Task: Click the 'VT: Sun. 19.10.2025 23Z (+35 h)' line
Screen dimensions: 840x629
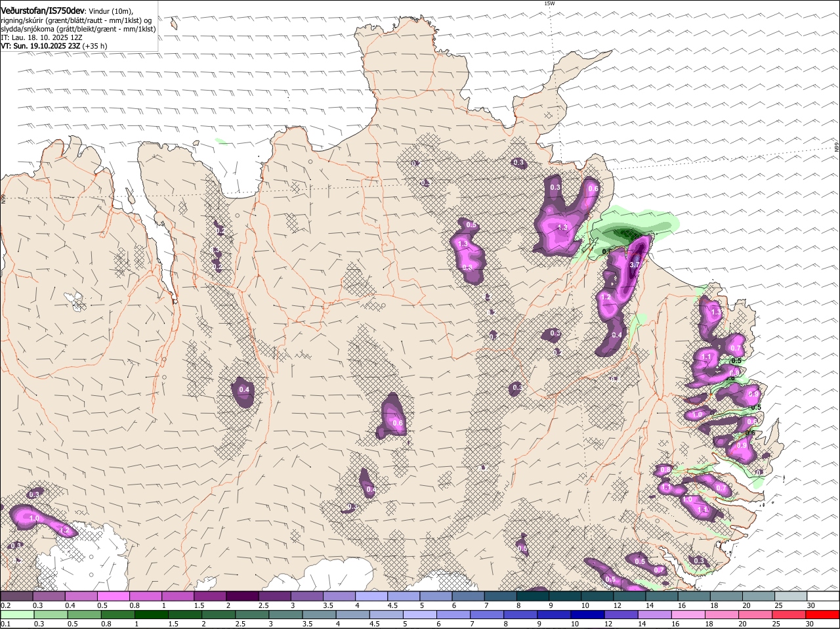Action: click(54, 46)
